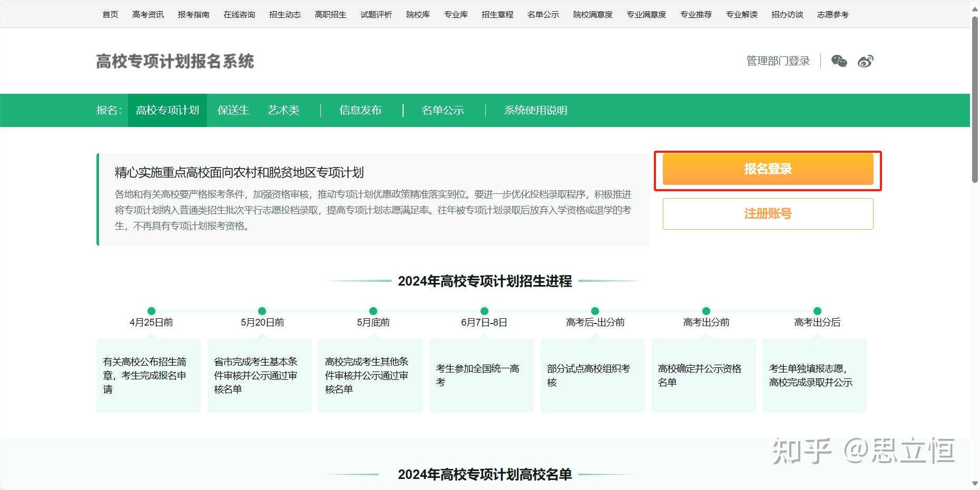Open 名单公示 in top gray bar

(x=543, y=14)
